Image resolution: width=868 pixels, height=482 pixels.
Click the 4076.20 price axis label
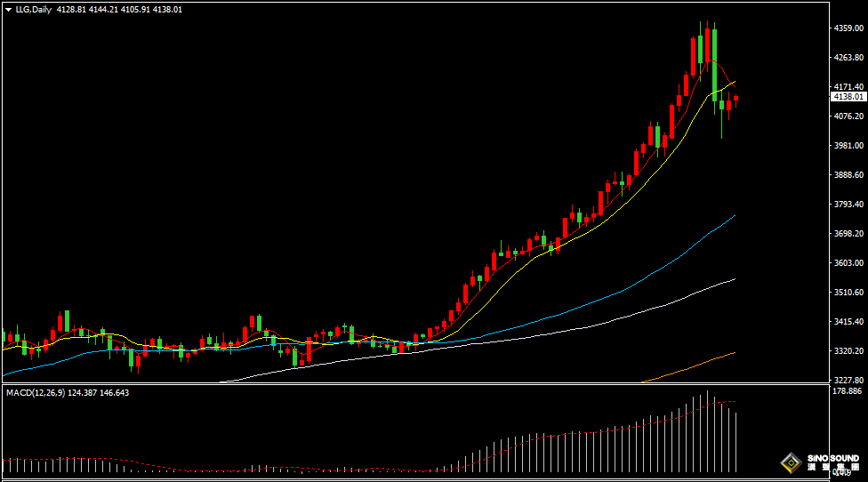point(848,116)
